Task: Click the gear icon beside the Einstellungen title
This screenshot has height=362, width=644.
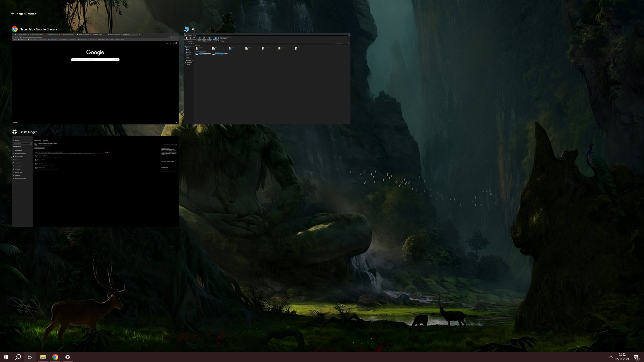Action: pos(15,132)
